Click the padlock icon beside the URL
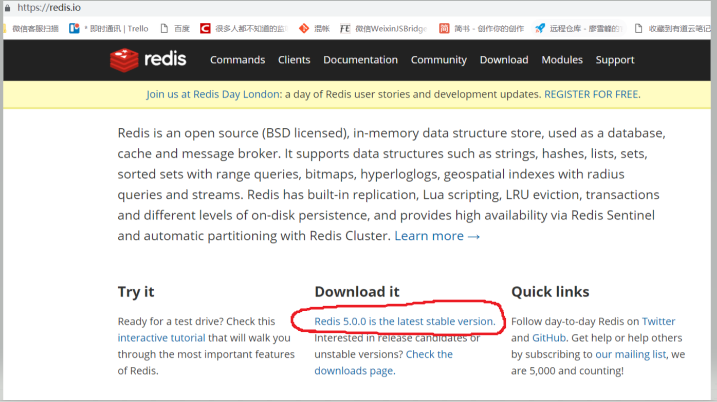The image size is (717, 402). 7,8
